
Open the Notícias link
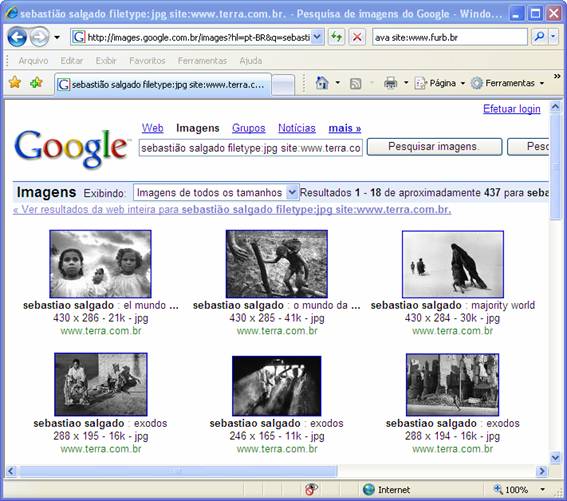click(x=297, y=128)
